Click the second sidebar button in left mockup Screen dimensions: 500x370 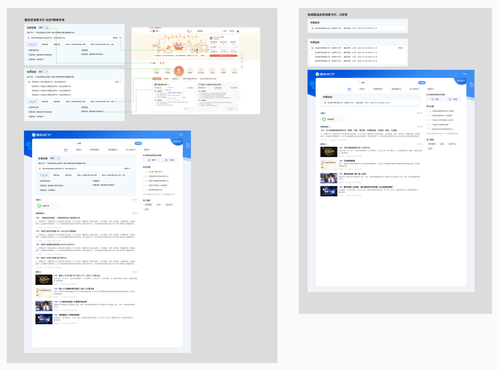pos(169,160)
